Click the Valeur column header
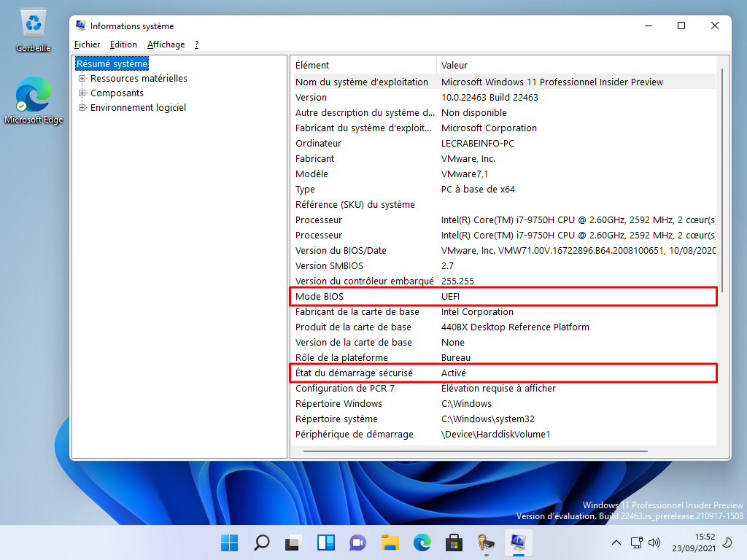This screenshot has height=560, width=747. pos(576,65)
